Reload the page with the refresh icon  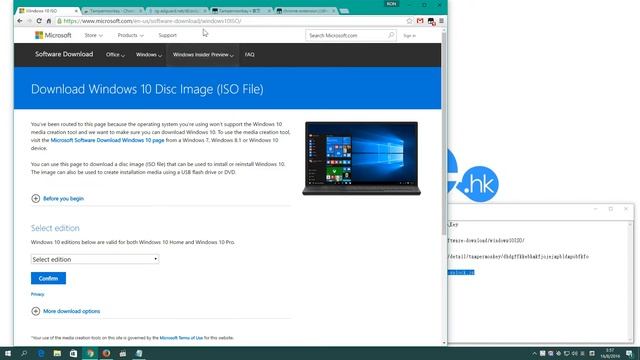point(39,21)
